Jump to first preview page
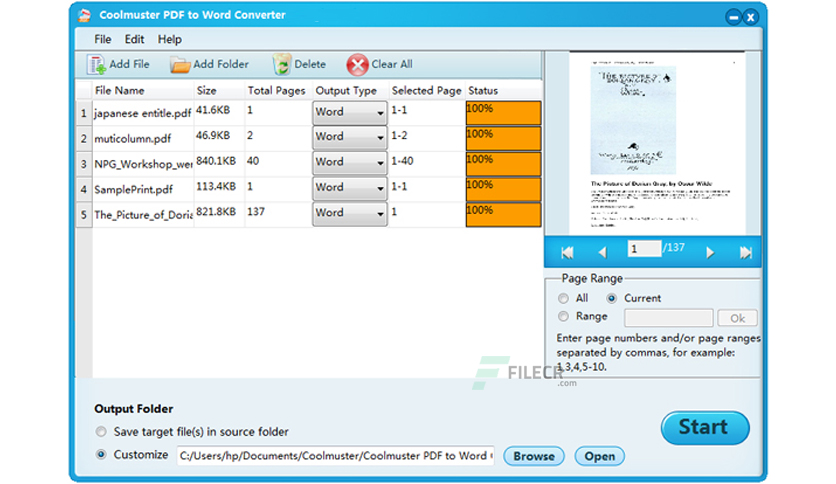This screenshot has height=484, width=836. point(567,252)
